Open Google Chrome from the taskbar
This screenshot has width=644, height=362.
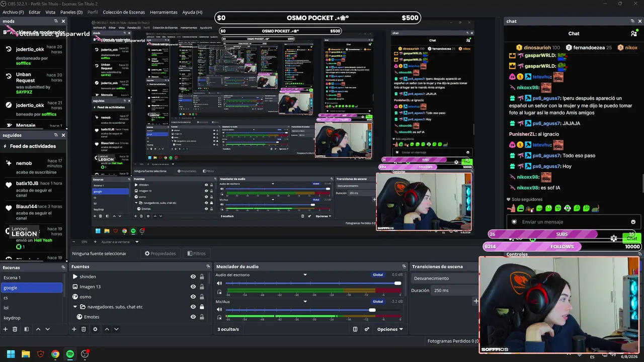(55, 354)
